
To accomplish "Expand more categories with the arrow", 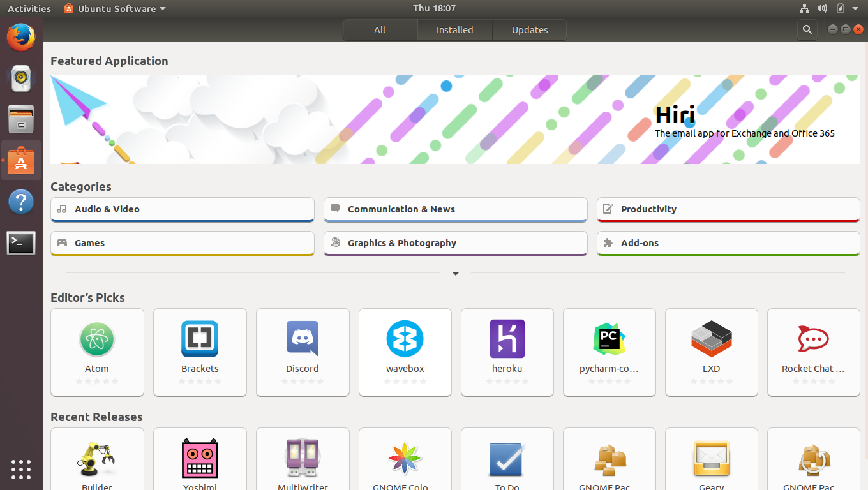I will pyautogui.click(x=456, y=274).
